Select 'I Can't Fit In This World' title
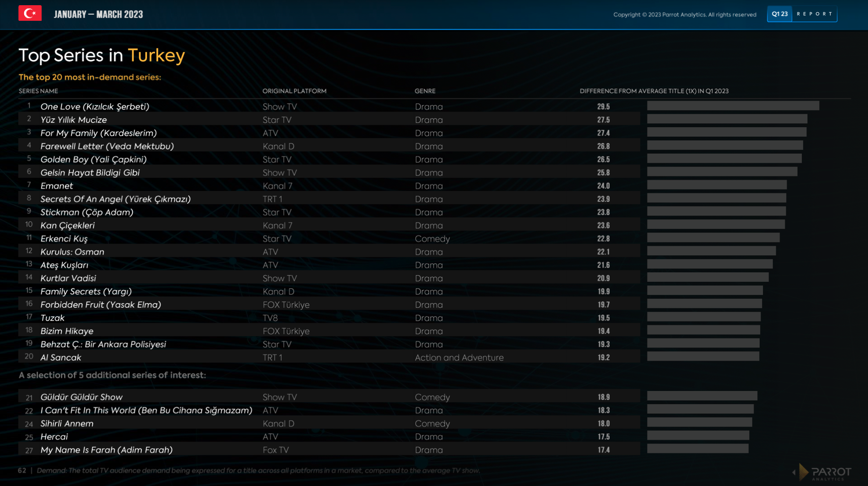This screenshot has height=486, width=868. [x=146, y=410]
